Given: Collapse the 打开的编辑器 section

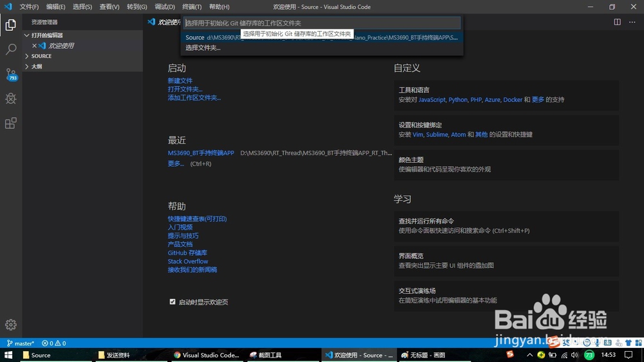Looking at the screenshot, I should (x=82, y=35).
